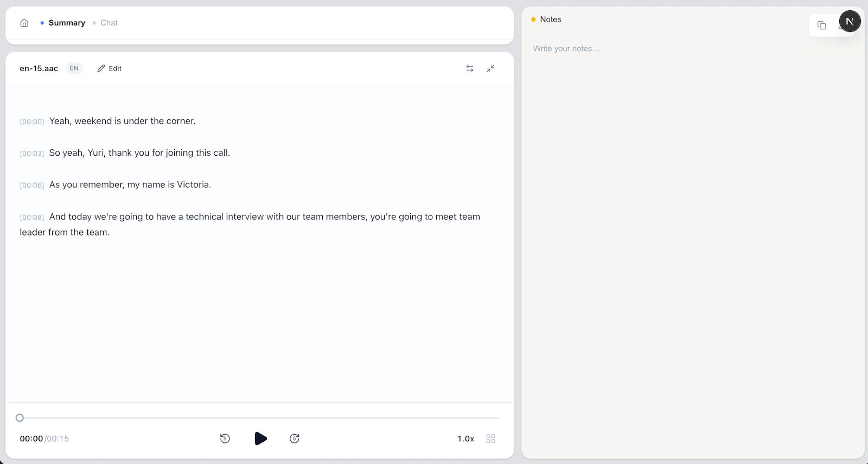Open the 1.0x playback speed selector
Viewport: 868px width, 464px height.
point(465,438)
